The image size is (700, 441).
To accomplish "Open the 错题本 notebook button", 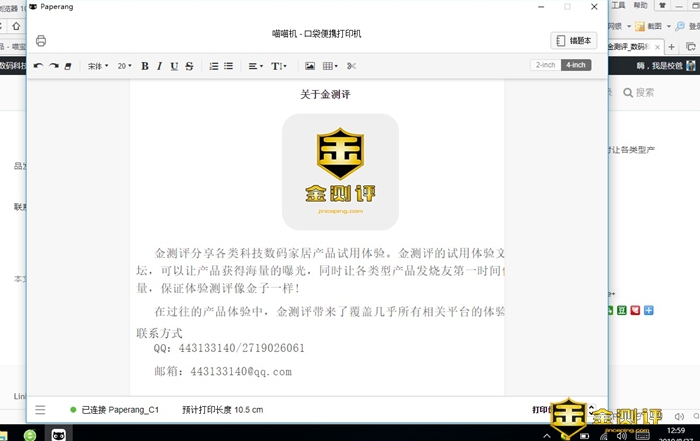I will pos(574,41).
